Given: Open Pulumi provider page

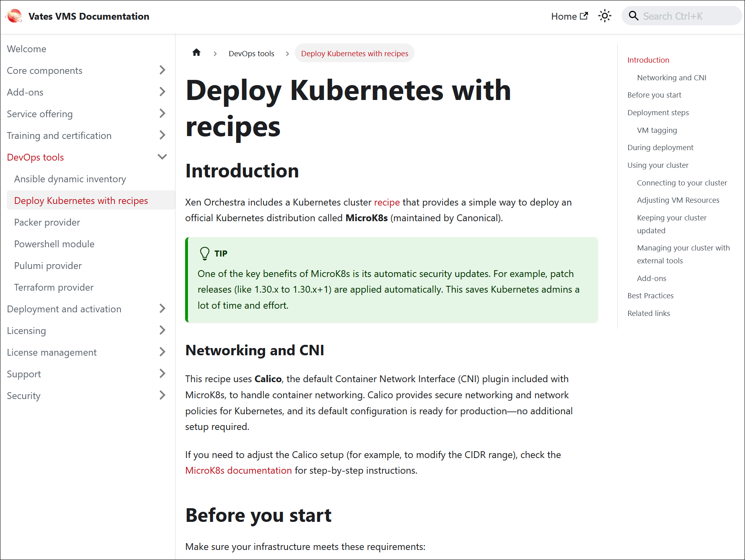Looking at the screenshot, I should point(48,266).
